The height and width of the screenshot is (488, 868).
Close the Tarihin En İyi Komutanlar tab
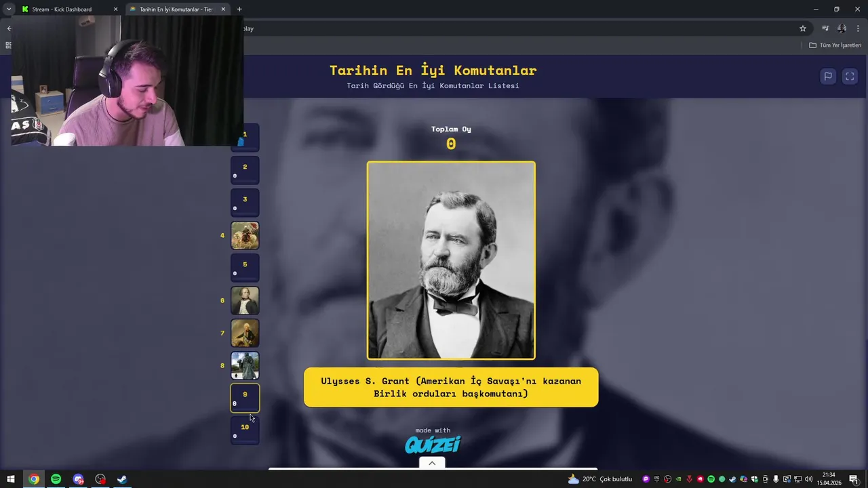(x=223, y=9)
